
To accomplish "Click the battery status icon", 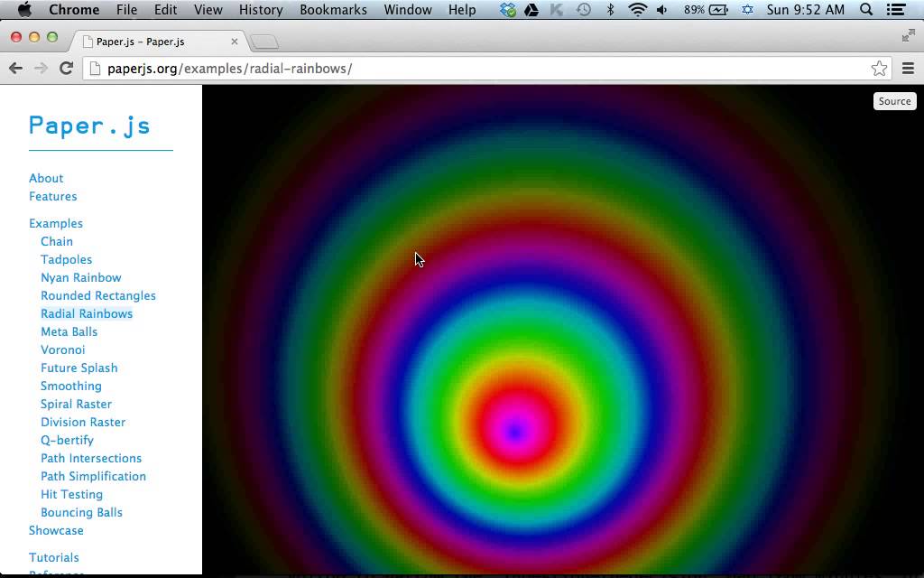I will [x=719, y=9].
